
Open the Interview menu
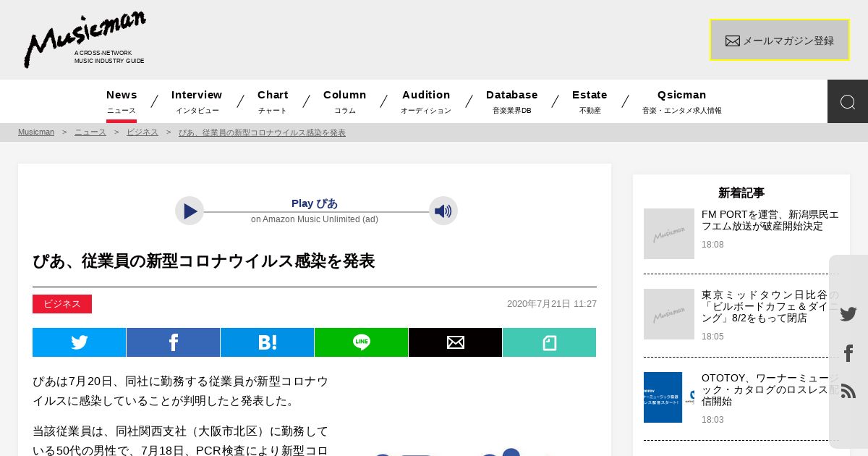197,102
